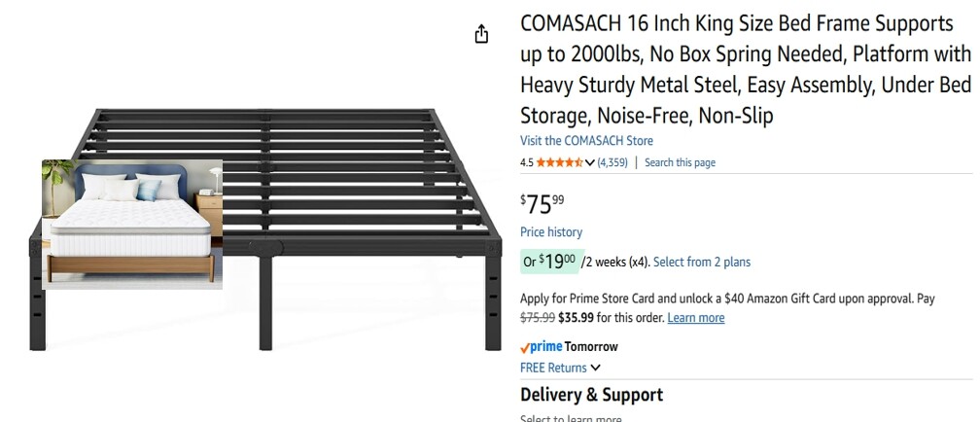
Task: Choose Select from 2 plans
Action: tap(702, 262)
